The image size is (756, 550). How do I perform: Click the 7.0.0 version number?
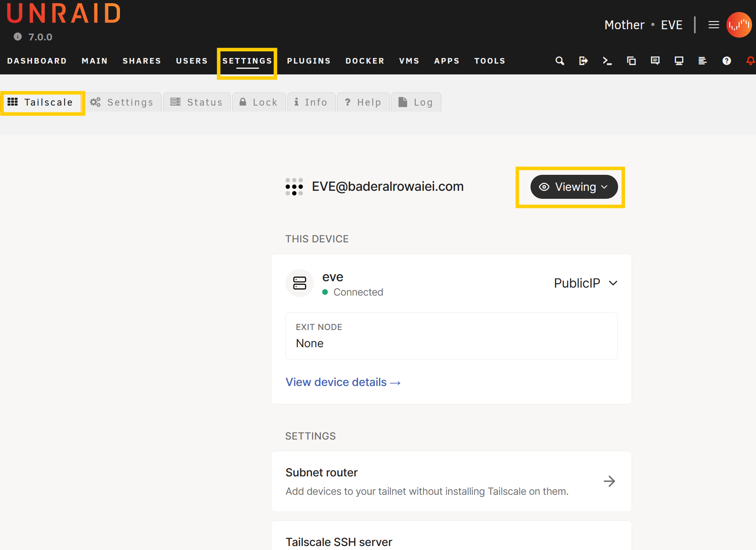coord(40,37)
